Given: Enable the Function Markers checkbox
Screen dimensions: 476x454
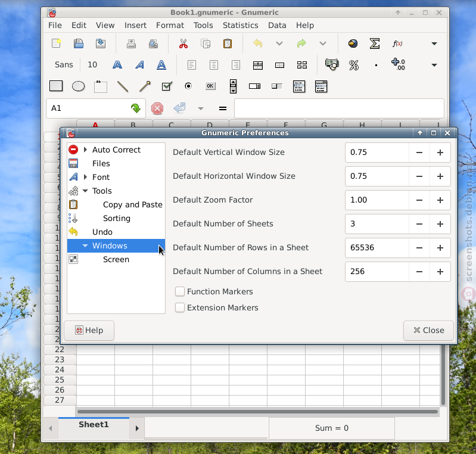Looking at the screenshot, I should click(x=180, y=291).
